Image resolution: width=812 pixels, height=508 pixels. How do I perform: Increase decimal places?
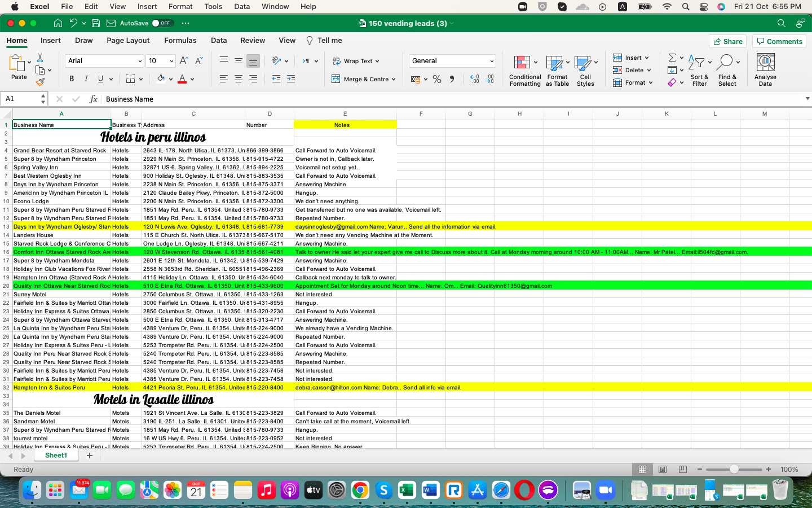(475, 80)
